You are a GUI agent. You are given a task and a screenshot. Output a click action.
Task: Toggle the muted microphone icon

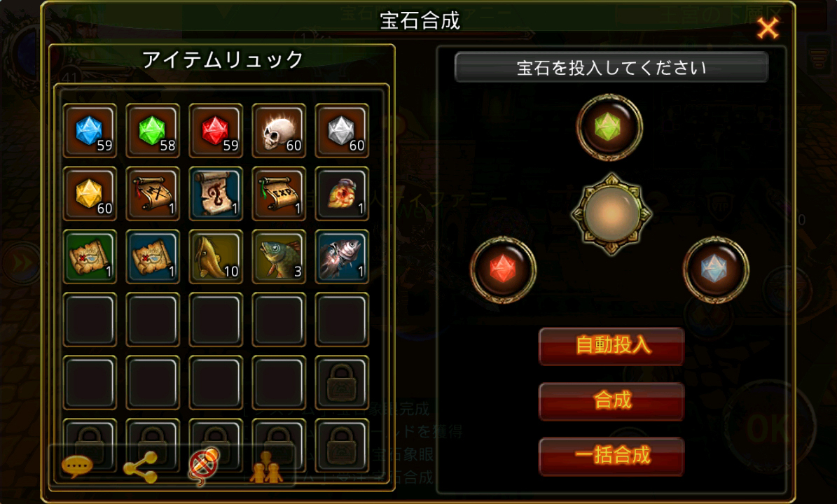pyautogui.click(x=203, y=465)
